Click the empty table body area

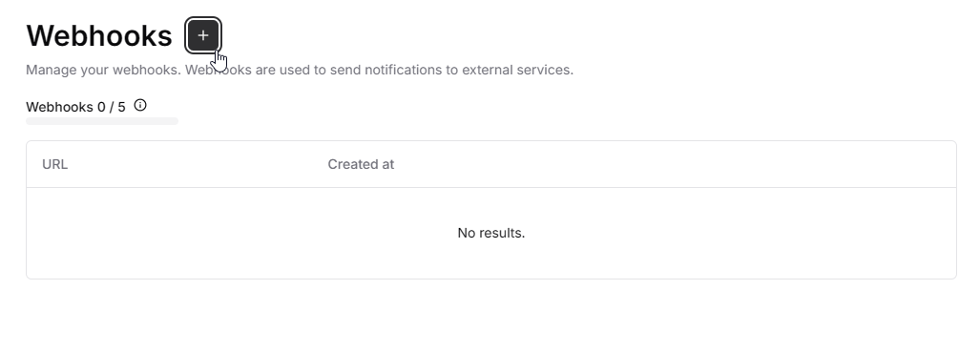pyautogui.click(x=491, y=233)
